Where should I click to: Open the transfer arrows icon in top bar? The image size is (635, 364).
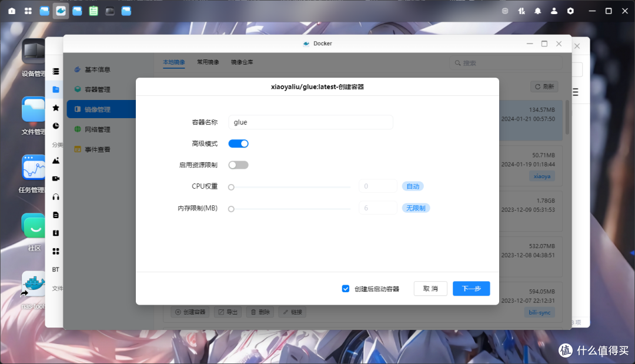point(522,11)
